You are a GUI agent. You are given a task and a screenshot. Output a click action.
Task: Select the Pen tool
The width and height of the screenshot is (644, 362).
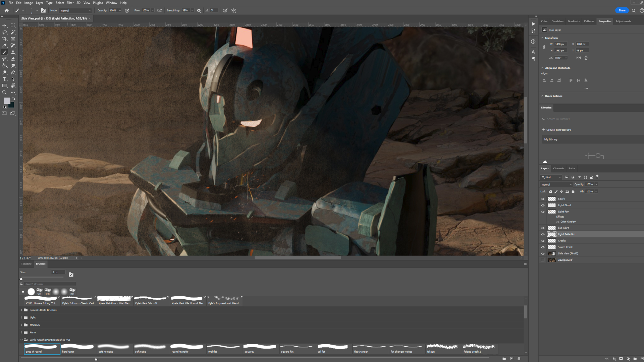13,72
